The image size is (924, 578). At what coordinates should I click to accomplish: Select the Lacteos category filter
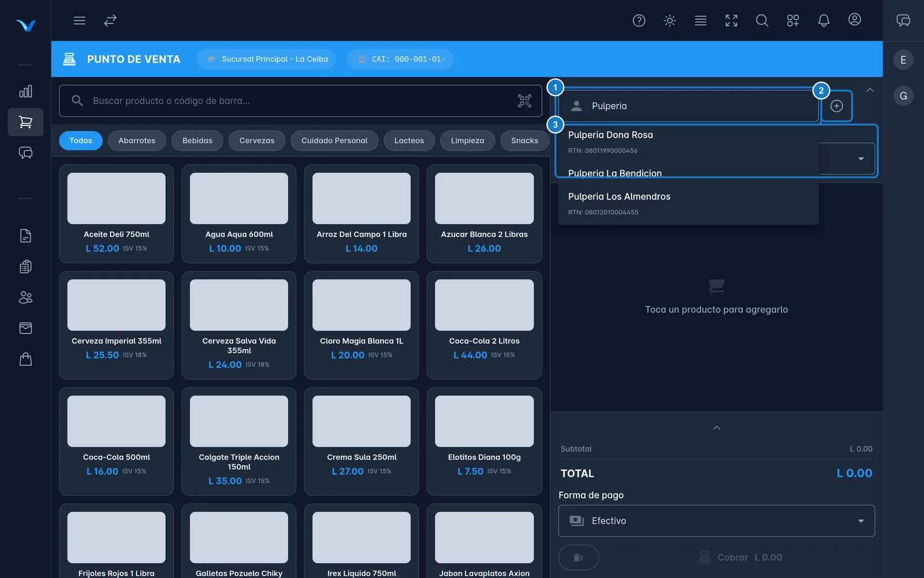[409, 140]
